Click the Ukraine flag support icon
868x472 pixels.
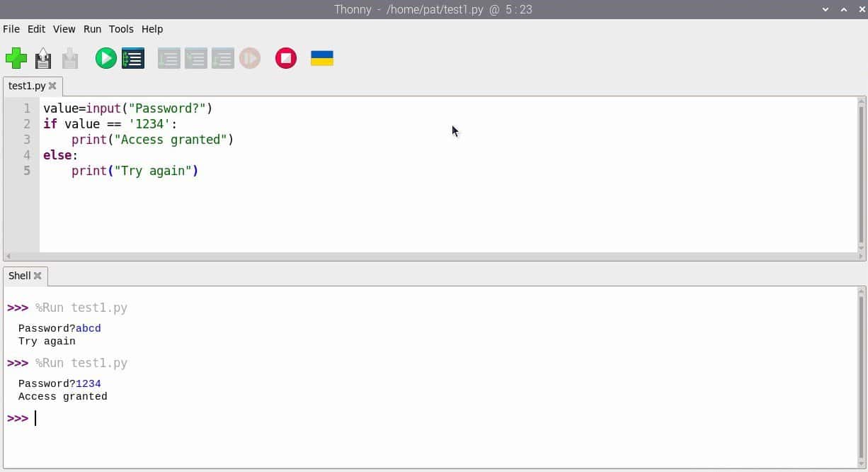coord(321,58)
